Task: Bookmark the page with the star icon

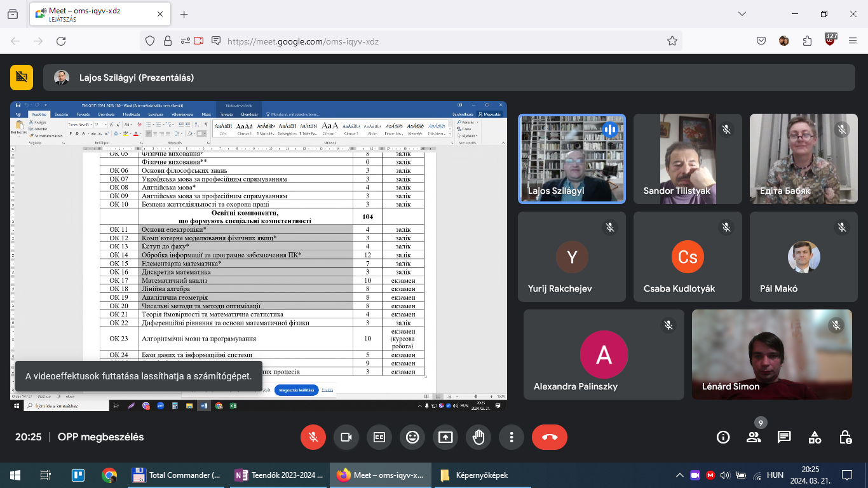Action: coord(672,41)
